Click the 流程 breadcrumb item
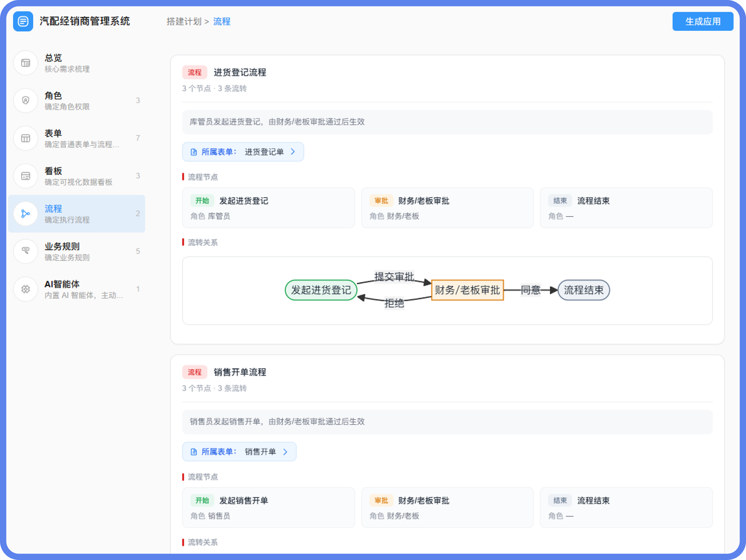The height and width of the screenshot is (560, 746). (x=221, y=22)
